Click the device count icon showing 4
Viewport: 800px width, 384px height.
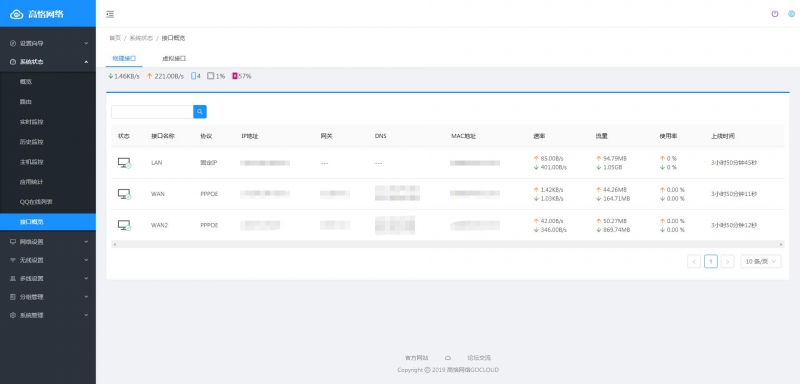[x=196, y=76]
